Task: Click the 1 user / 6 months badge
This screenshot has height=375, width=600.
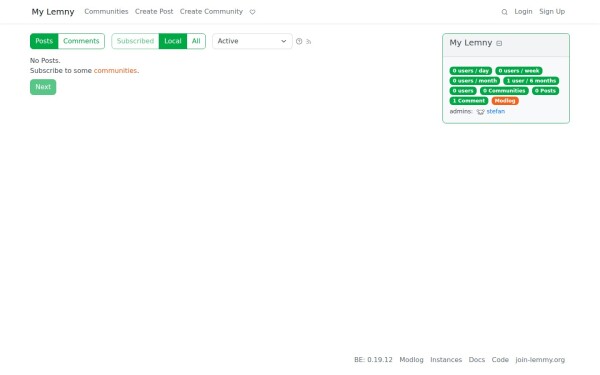Action: (531, 81)
